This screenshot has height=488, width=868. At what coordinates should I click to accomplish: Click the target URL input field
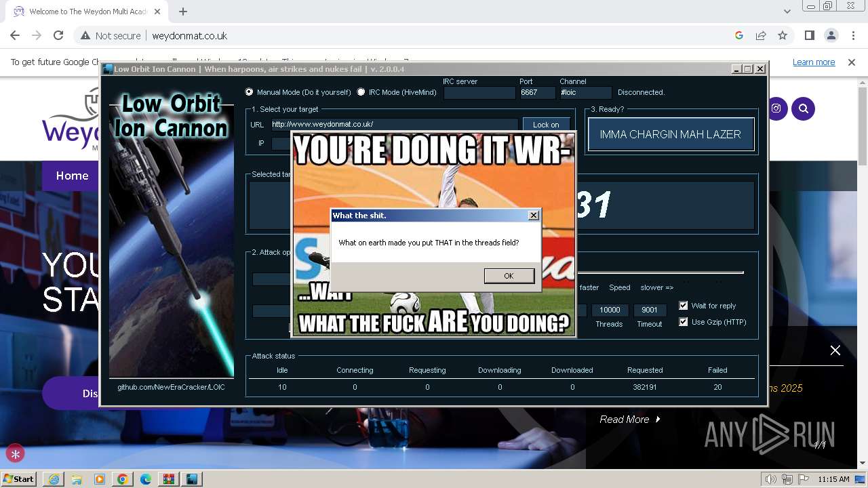tap(394, 125)
